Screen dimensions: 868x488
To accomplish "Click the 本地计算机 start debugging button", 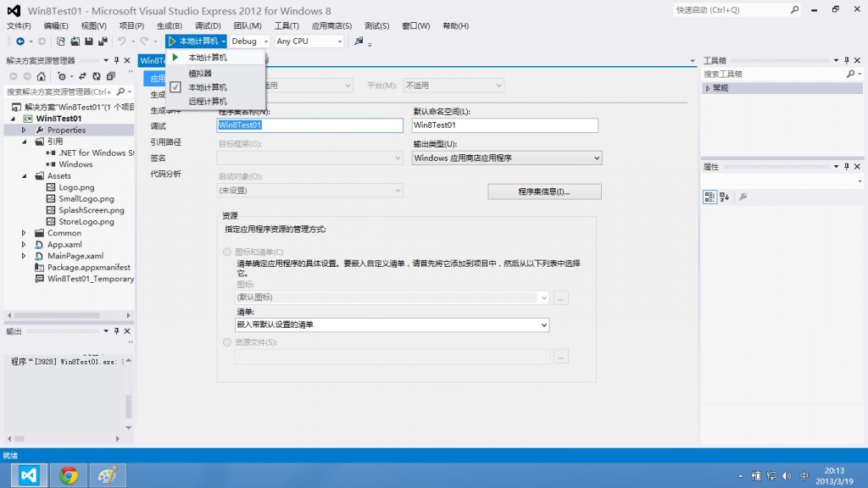I will click(x=192, y=42).
